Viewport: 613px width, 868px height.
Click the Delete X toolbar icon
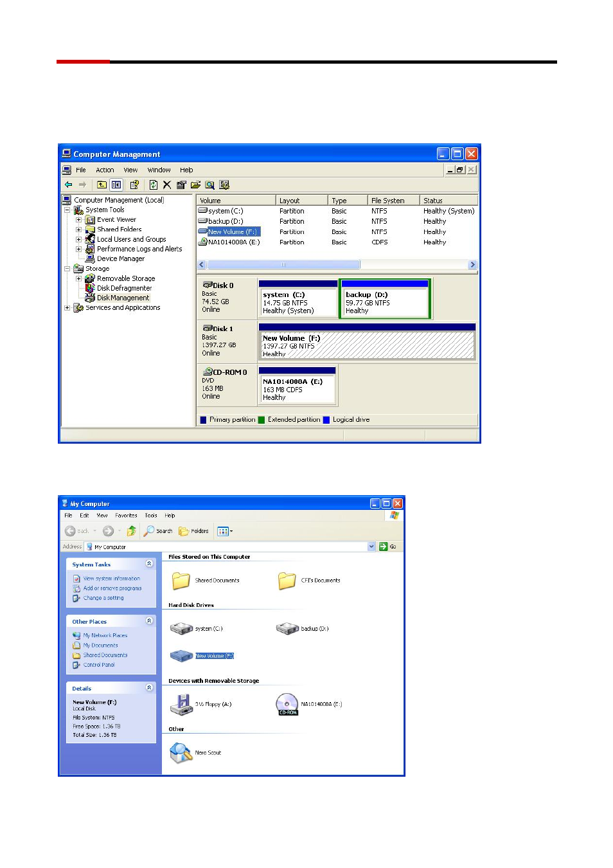click(167, 185)
